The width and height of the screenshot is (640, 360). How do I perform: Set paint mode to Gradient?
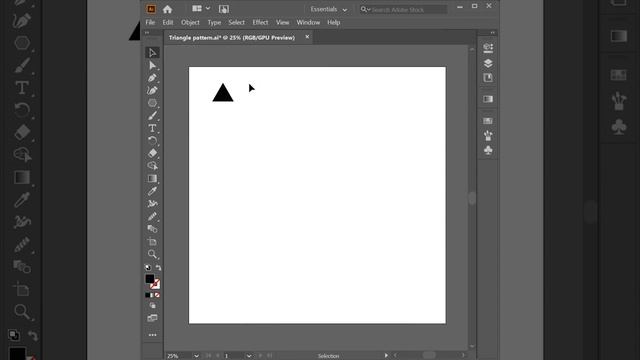click(x=152, y=295)
